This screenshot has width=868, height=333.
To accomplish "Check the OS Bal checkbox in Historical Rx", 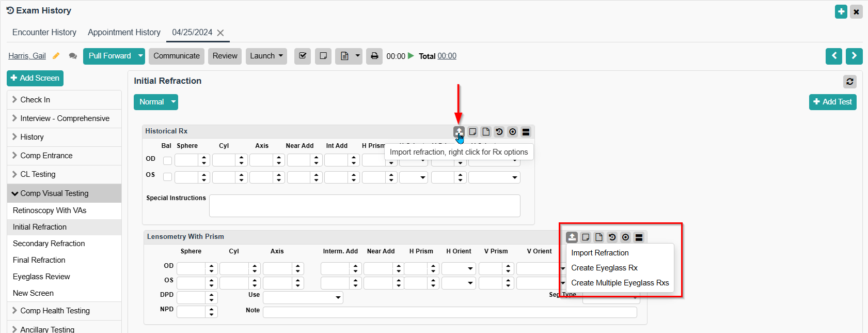I will coord(167,177).
